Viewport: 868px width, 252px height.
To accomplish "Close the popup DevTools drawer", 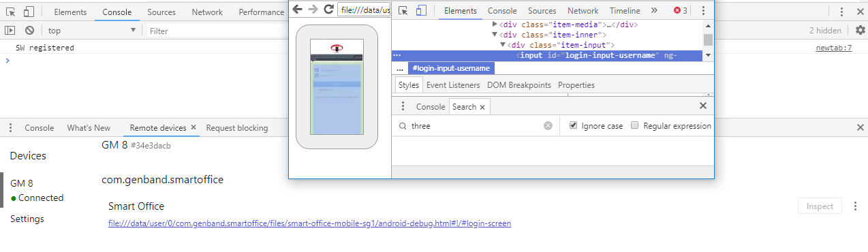I will [703, 106].
